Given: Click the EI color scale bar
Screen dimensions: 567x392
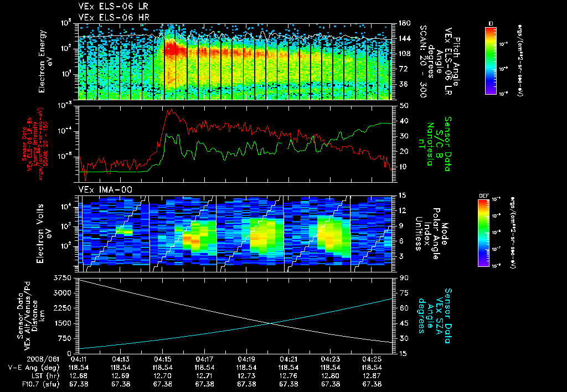Looking at the screenshot, I should pos(491,60).
